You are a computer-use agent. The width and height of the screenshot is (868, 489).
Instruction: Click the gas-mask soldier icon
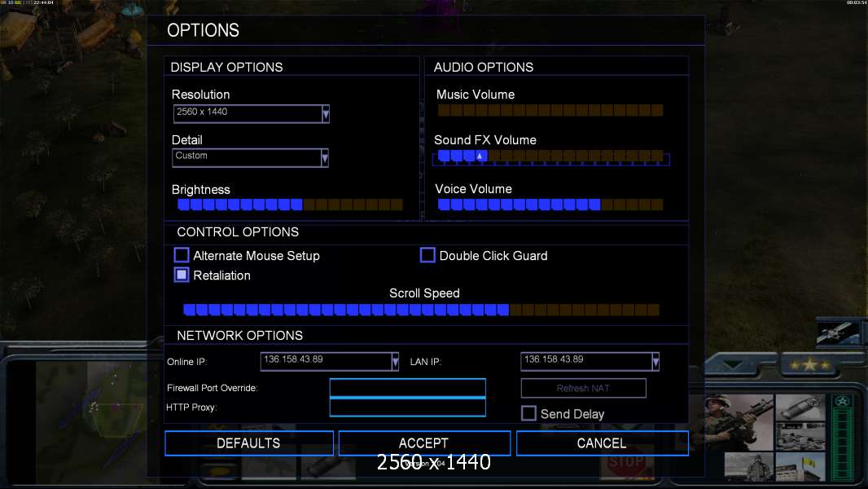[748, 466]
